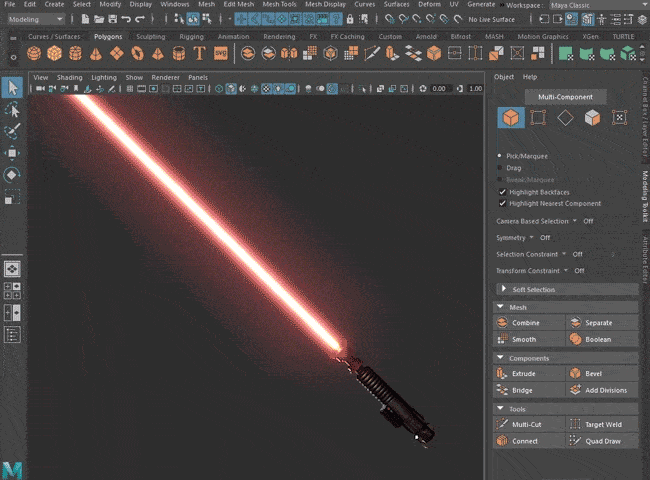Choose the Paint selection tool

(12, 131)
